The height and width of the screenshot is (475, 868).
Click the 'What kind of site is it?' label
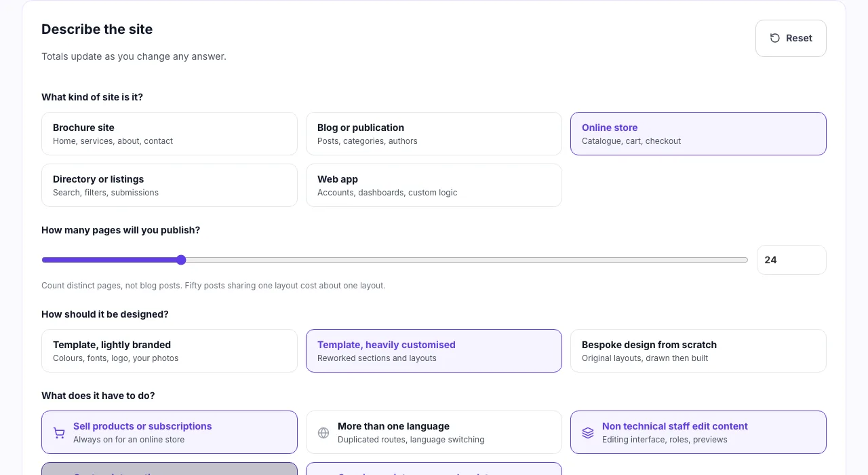(x=92, y=97)
